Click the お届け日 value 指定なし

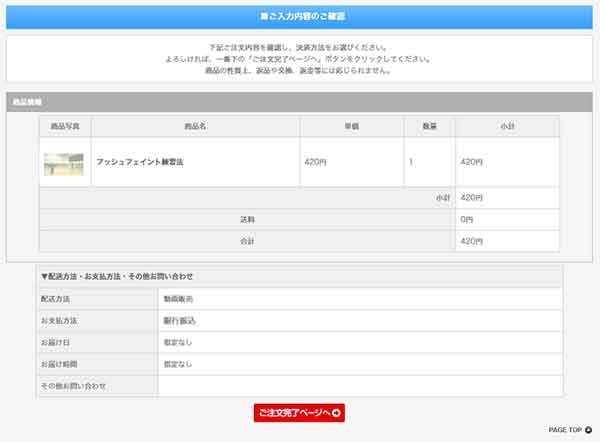point(179,343)
